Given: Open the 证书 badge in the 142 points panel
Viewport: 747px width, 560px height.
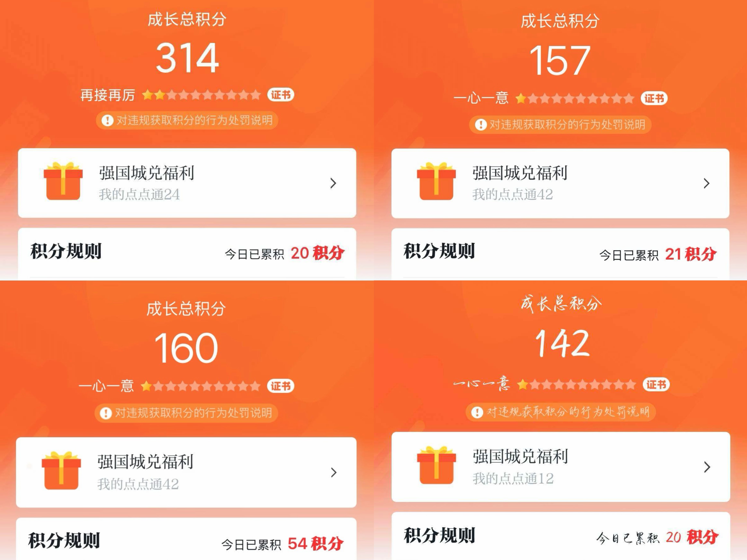Looking at the screenshot, I should pyautogui.click(x=656, y=384).
